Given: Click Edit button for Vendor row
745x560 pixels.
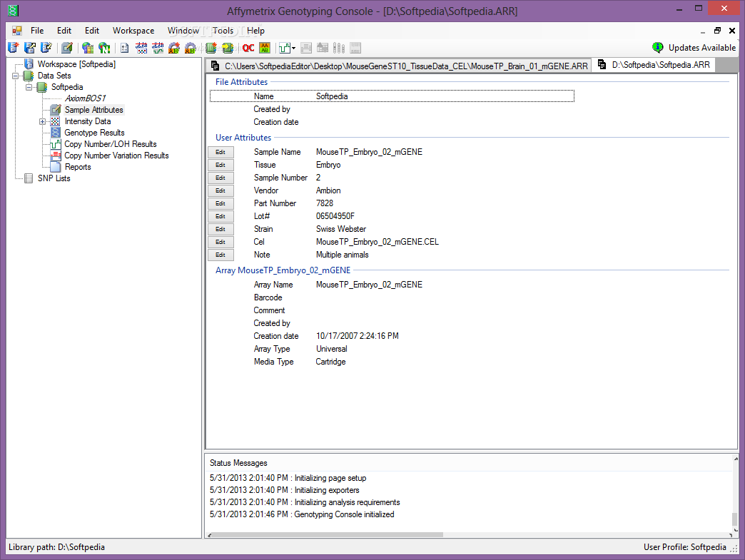Looking at the screenshot, I should coord(221,190).
